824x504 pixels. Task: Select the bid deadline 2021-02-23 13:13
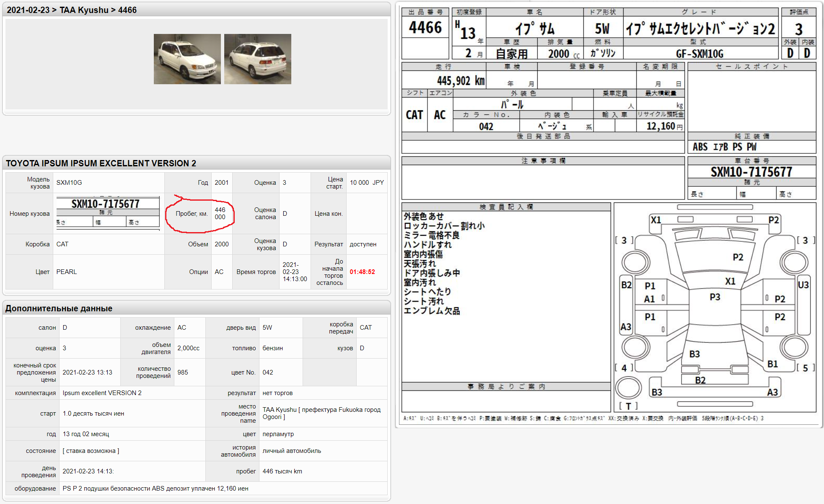[88, 372]
